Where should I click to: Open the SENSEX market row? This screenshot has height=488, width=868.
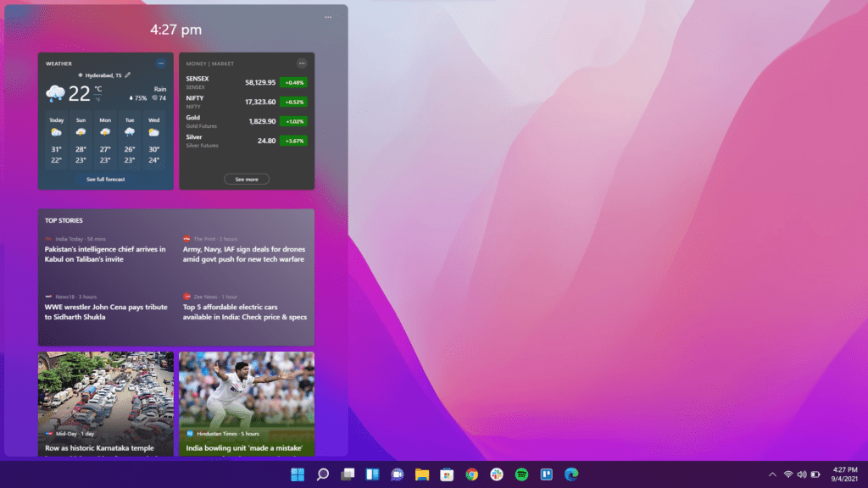(x=247, y=82)
